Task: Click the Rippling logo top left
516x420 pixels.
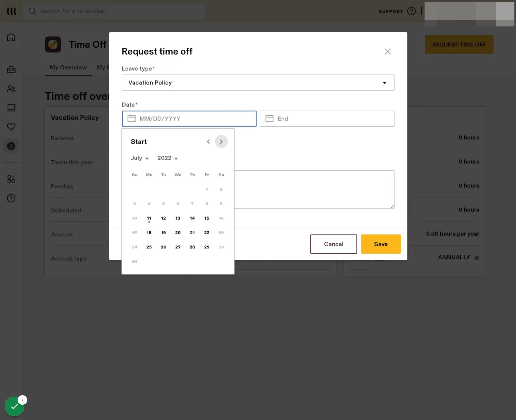Action: [11, 11]
